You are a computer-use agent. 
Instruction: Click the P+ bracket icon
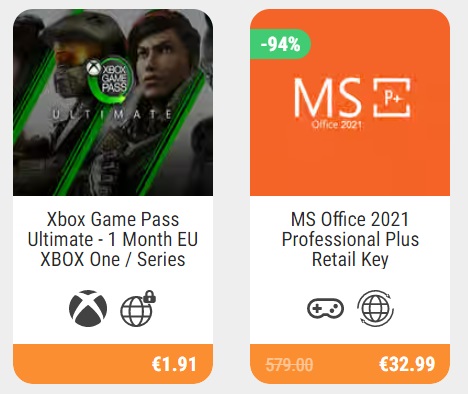[x=392, y=98]
